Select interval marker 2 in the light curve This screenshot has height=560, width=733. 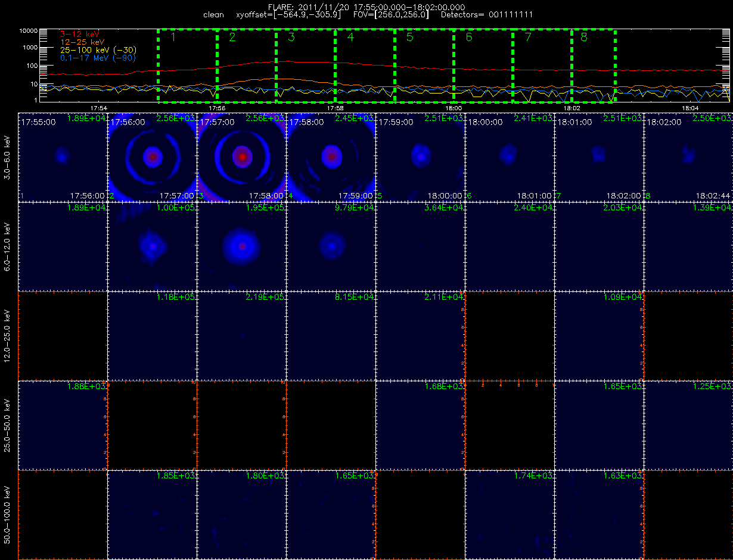232,38
